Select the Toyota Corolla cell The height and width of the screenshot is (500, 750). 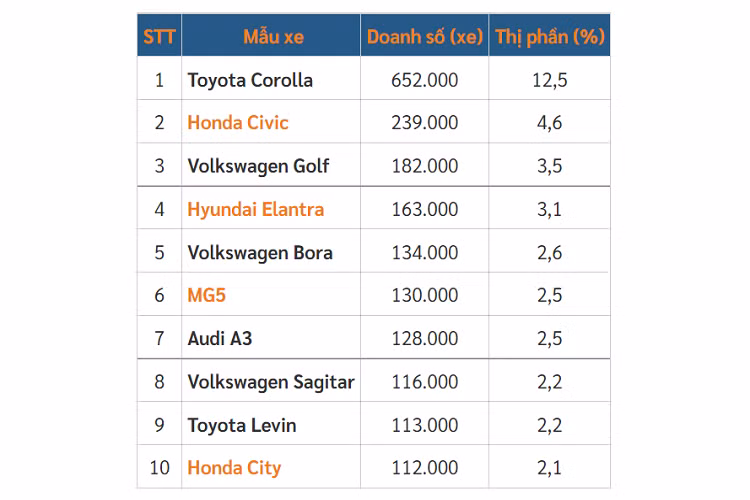(x=250, y=81)
